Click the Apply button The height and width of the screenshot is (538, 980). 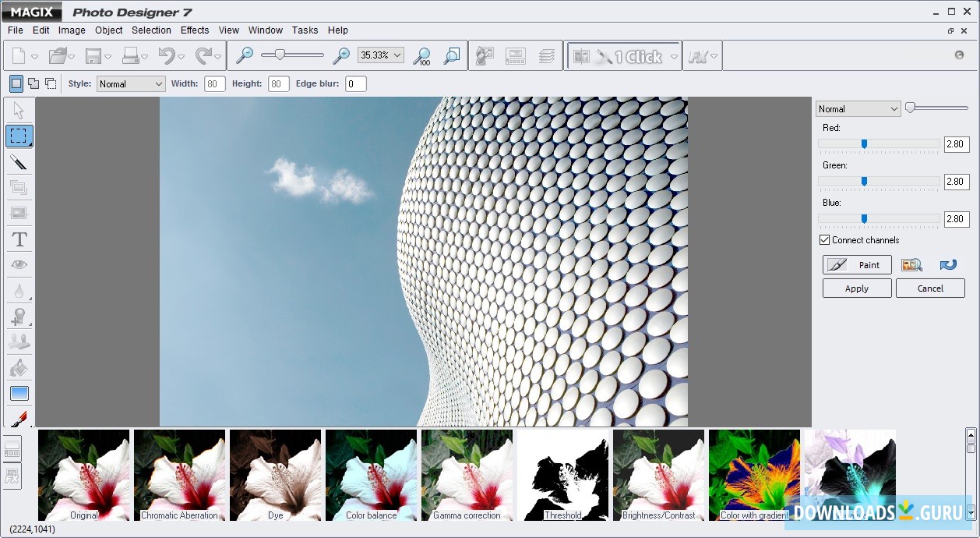(856, 288)
